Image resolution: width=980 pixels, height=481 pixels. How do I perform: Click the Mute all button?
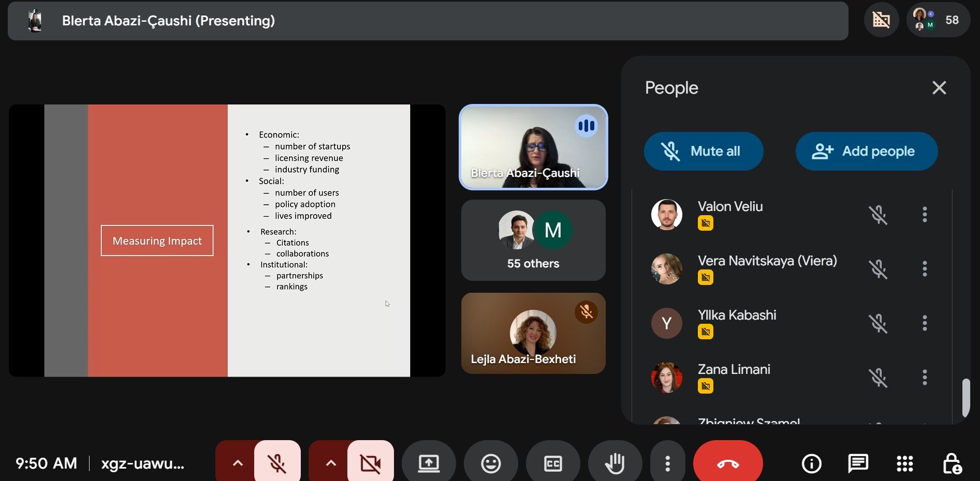pyautogui.click(x=703, y=151)
